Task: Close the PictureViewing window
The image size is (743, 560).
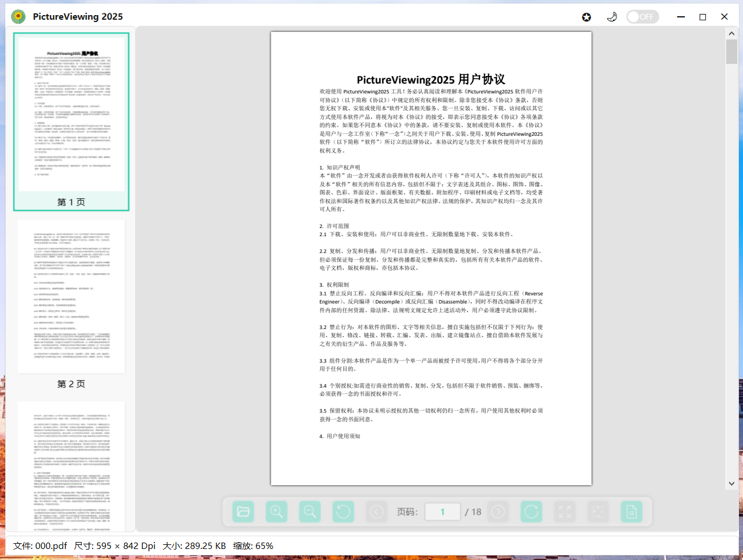Action: point(724,17)
